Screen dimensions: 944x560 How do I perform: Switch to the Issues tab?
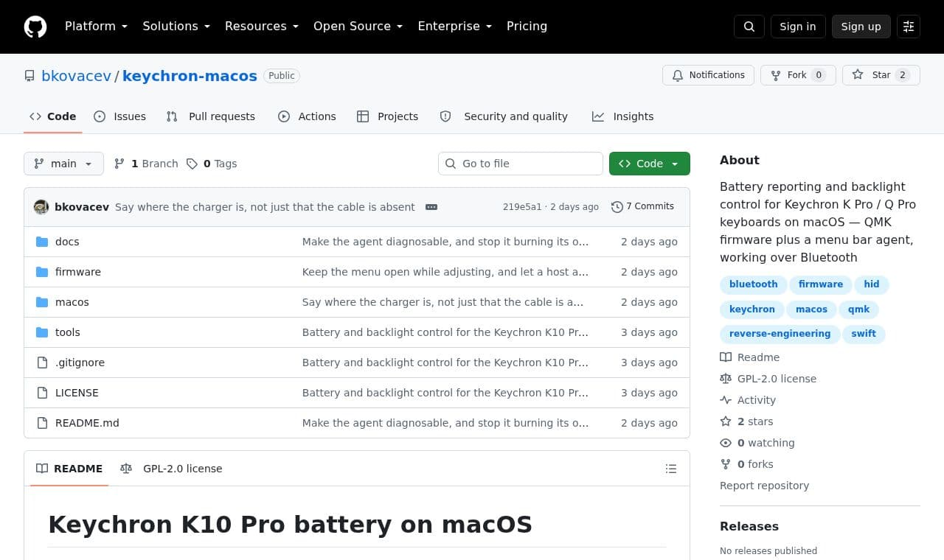click(120, 116)
